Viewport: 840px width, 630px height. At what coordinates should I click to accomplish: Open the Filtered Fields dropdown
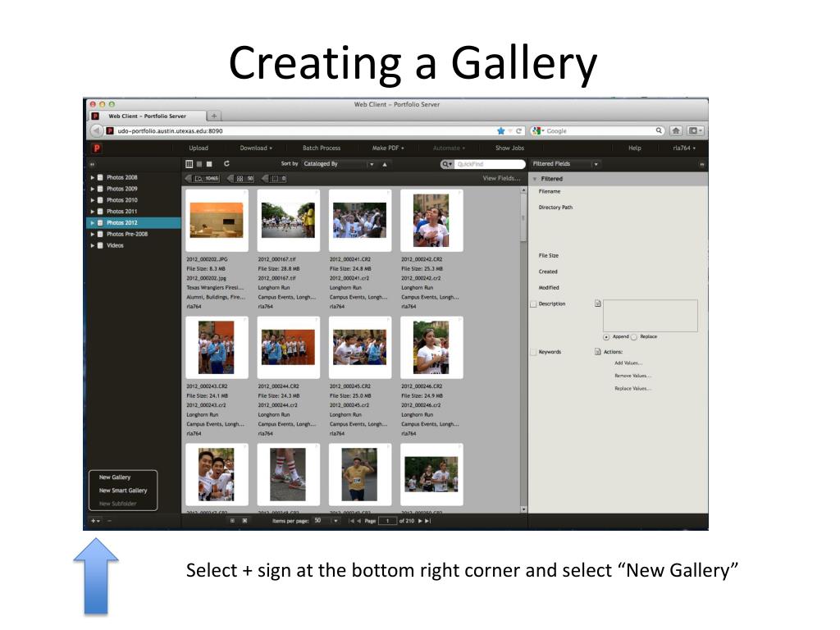pyautogui.click(x=565, y=164)
